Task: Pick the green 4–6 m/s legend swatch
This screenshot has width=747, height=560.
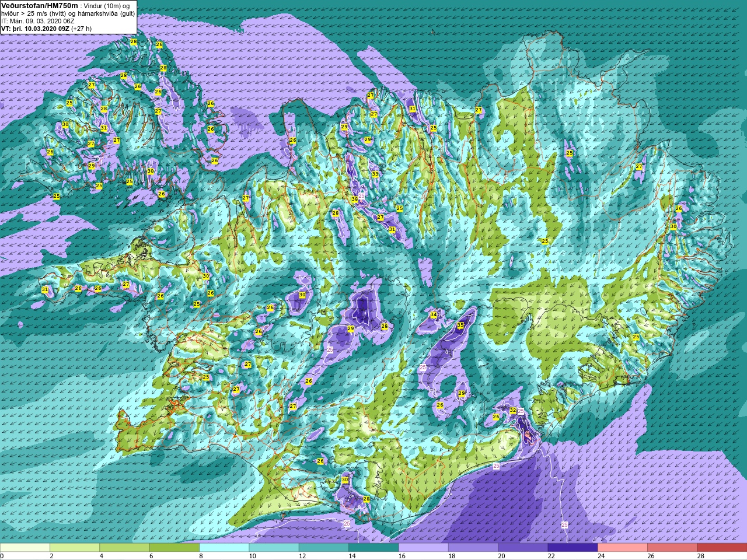Action: [x=124, y=548]
